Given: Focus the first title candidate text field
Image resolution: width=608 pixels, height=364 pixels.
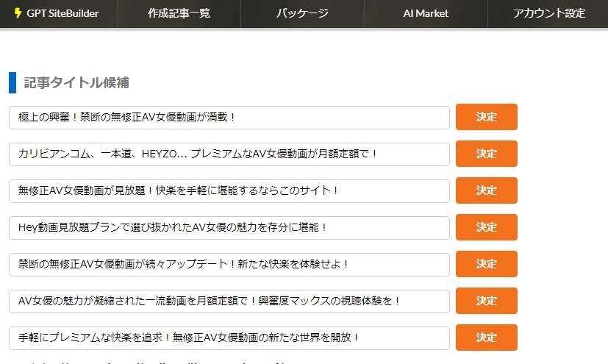Looking at the screenshot, I should pos(229,117).
